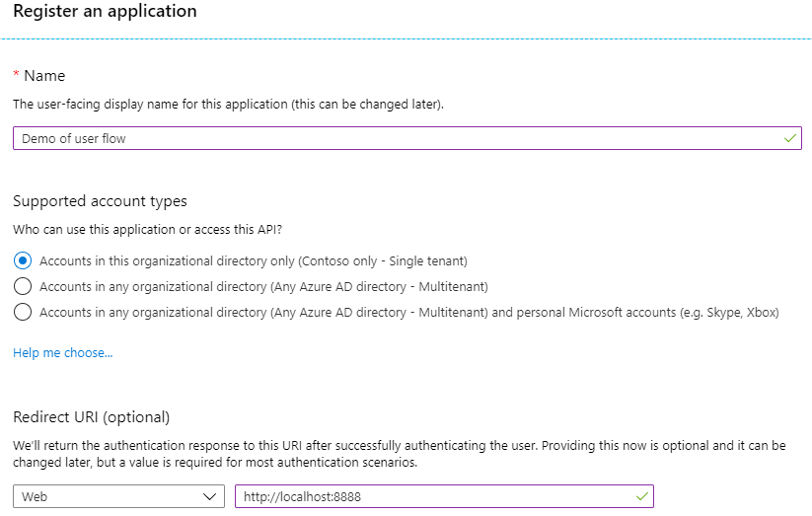Click the red required asterisk beside Name
Image resolution: width=812 pixels, height=516 pixels.
point(17,76)
